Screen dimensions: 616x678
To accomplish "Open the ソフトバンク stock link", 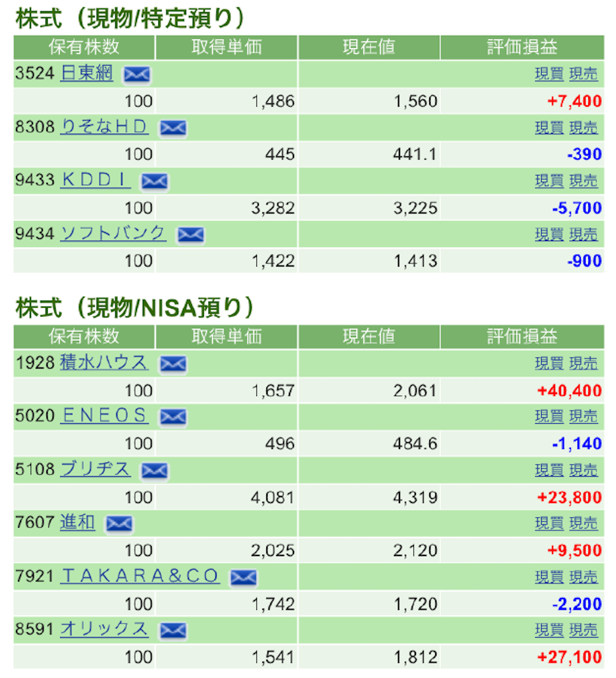I will (113, 234).
